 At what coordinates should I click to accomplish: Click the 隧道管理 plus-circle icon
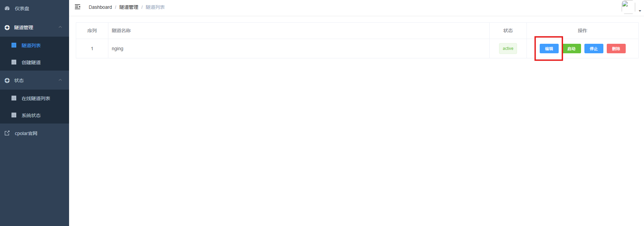(x=7, y=27)
